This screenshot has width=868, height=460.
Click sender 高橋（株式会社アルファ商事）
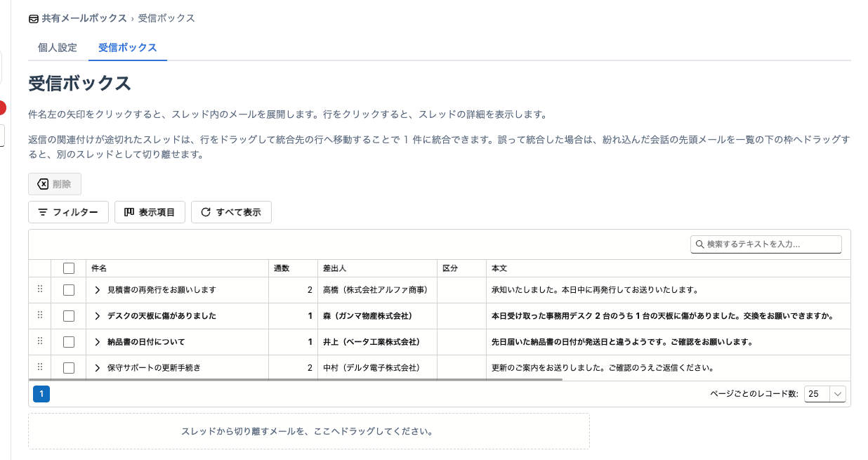tap(376, 290)
